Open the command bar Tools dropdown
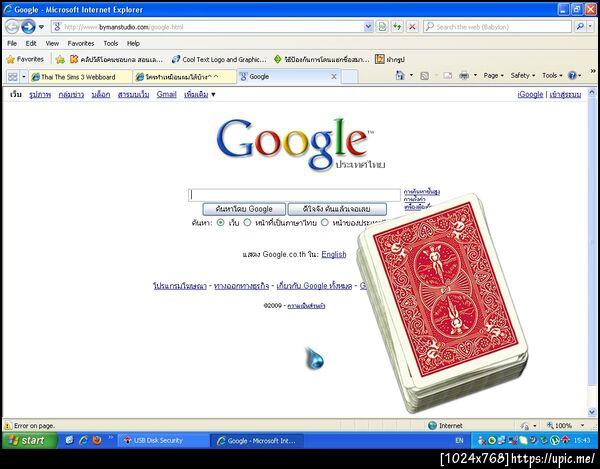The height and width of the screenshot is (469, 600). click(x=552, y=75)
